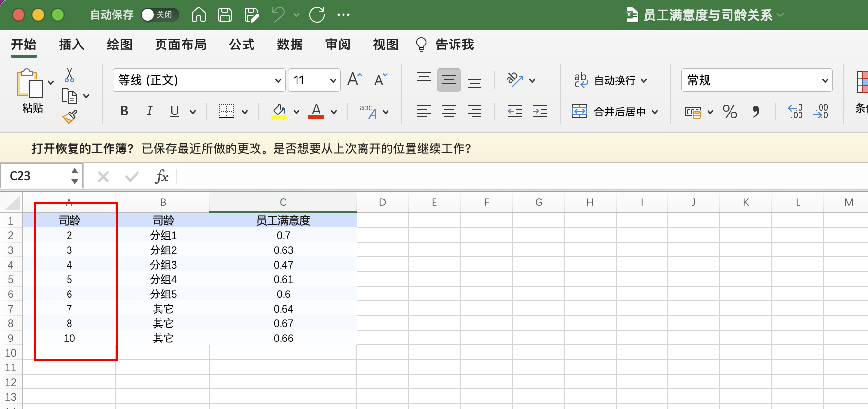This screenshot has height=409, width=868.
Task: Click the Cut scissors icon
Action: coord(69,75)
